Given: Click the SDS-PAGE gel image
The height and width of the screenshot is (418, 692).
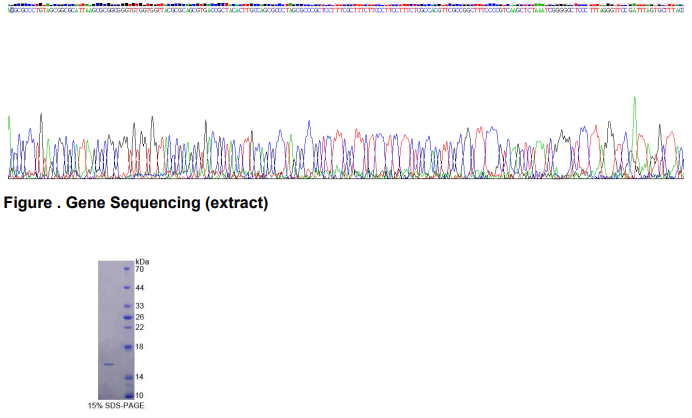Looking at the screenshot, I should coord(110,330).
